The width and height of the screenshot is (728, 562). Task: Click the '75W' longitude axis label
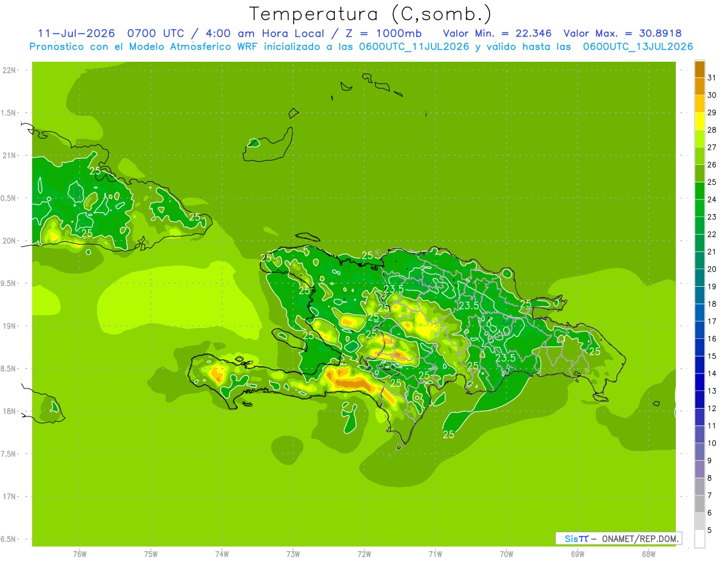(x=151, y=554)
